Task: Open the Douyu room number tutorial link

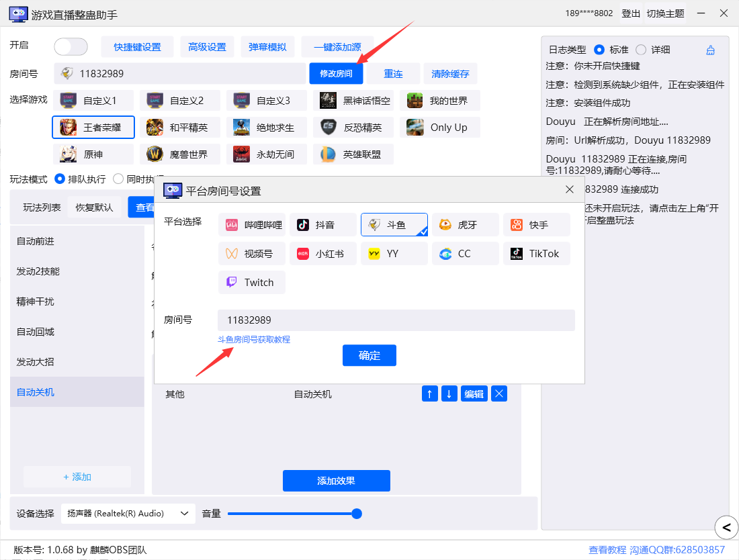Action: pyautogui.click(x=254, y=340)
